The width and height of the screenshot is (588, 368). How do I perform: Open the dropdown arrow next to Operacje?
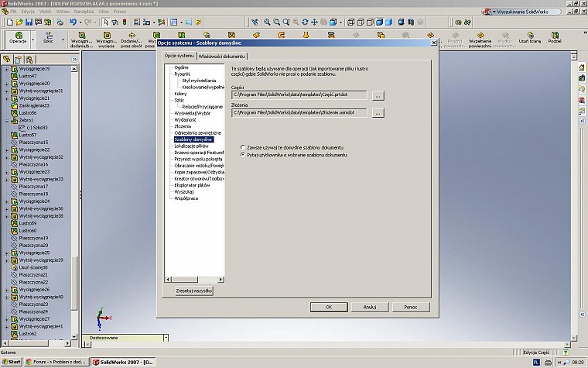coord(32,40)
